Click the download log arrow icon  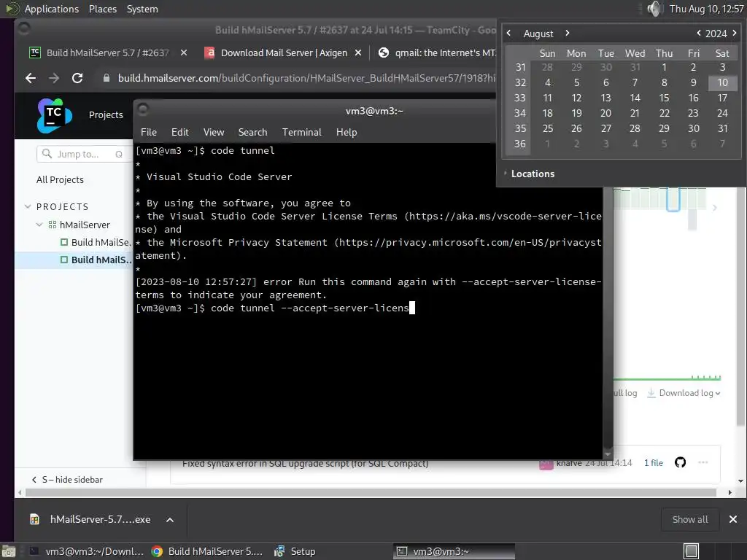click(x=651, y=393)
